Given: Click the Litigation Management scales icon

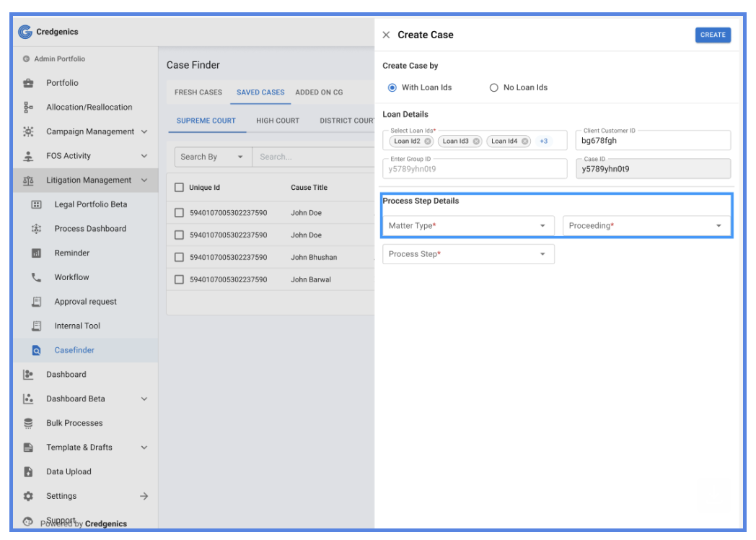Looking at the screenshot, I should pyautogui.click(x=29, y=180).
